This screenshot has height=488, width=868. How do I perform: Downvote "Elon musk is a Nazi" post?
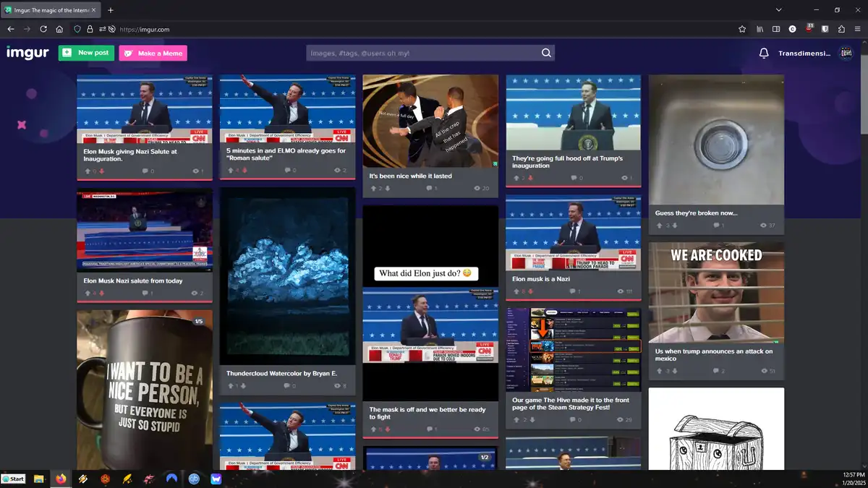tap(530, 291)
